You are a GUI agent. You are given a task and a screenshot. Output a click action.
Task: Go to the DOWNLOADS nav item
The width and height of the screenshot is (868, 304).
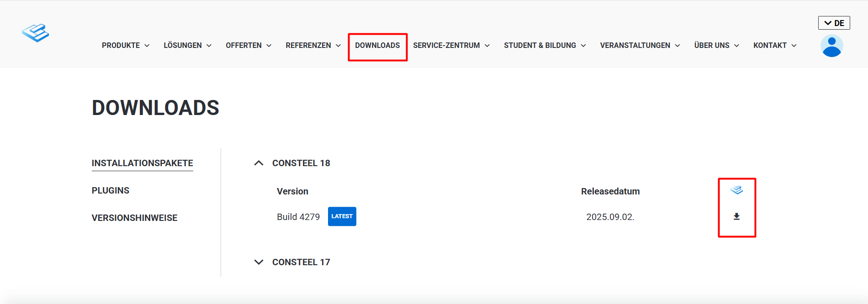pos(377,46)
